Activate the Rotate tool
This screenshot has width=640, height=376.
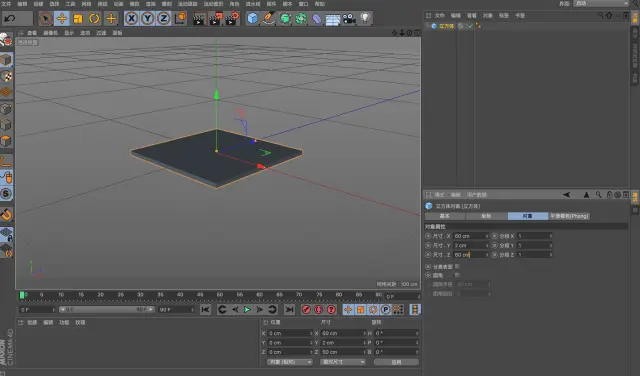(94, 19)
